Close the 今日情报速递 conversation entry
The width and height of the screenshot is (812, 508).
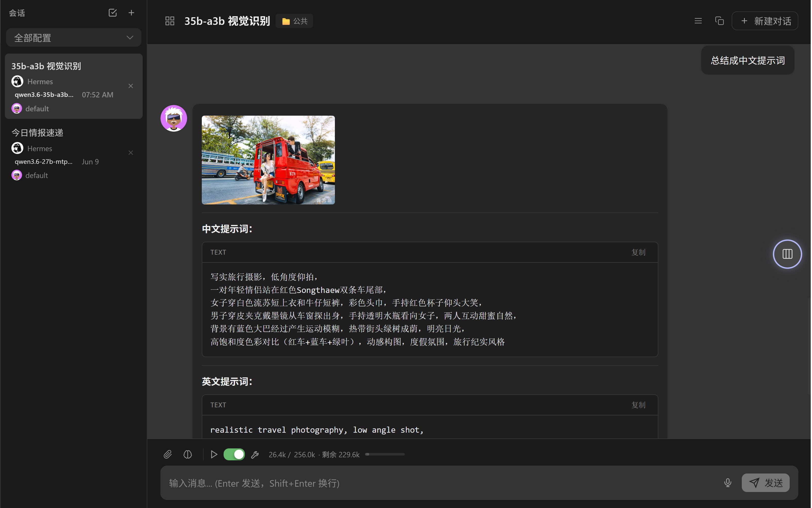[x=131, y=153]
